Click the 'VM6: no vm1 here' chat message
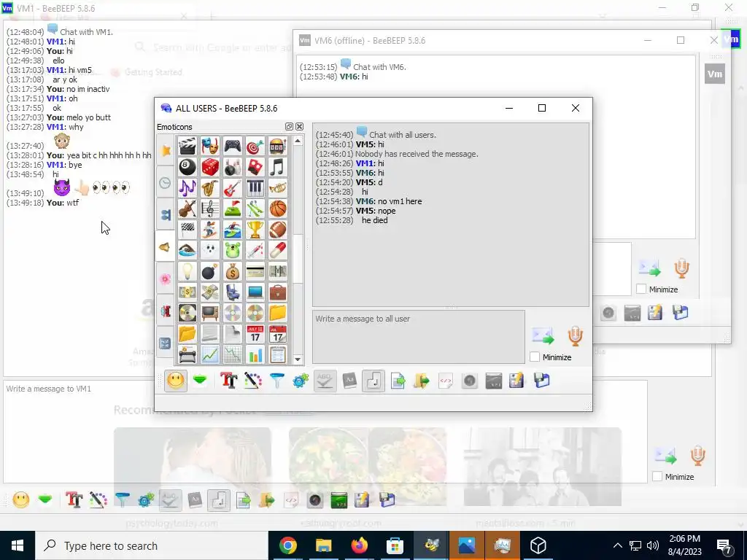 pyautogui.click(x=389, y=201)
